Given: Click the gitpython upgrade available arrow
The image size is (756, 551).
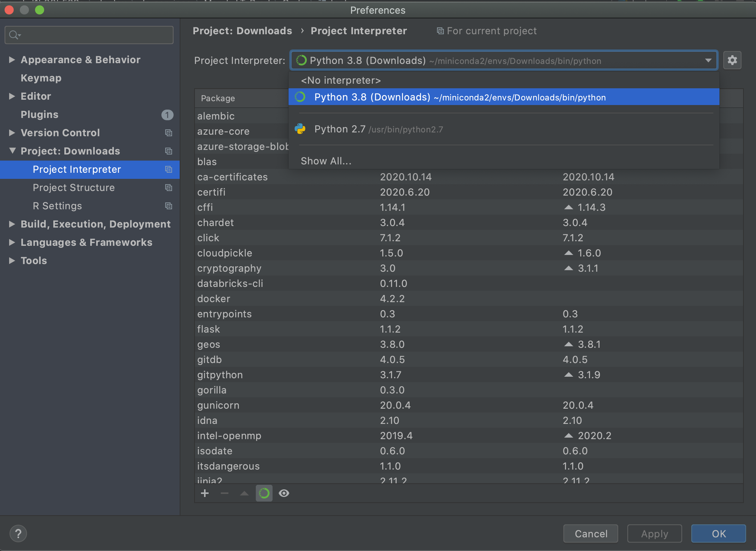Looking at the screenshot, I should click(x=568, y=375).
